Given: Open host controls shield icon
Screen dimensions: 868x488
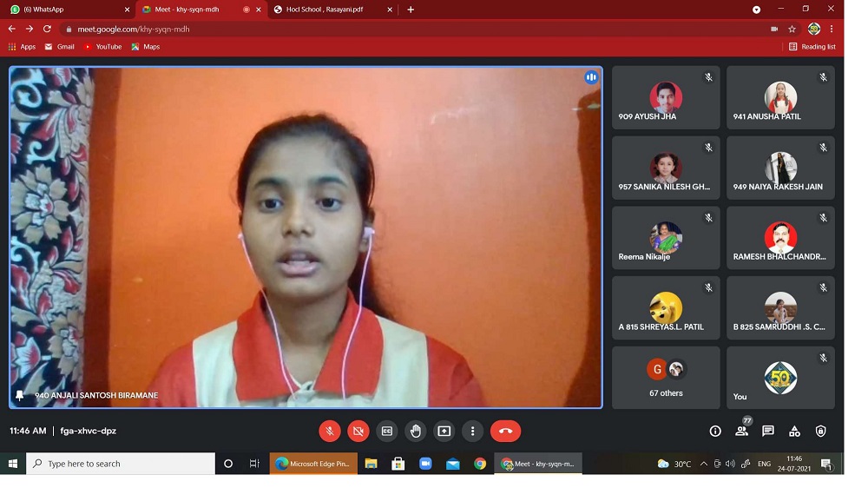Looking at the screenshot, I should point(821,431).
